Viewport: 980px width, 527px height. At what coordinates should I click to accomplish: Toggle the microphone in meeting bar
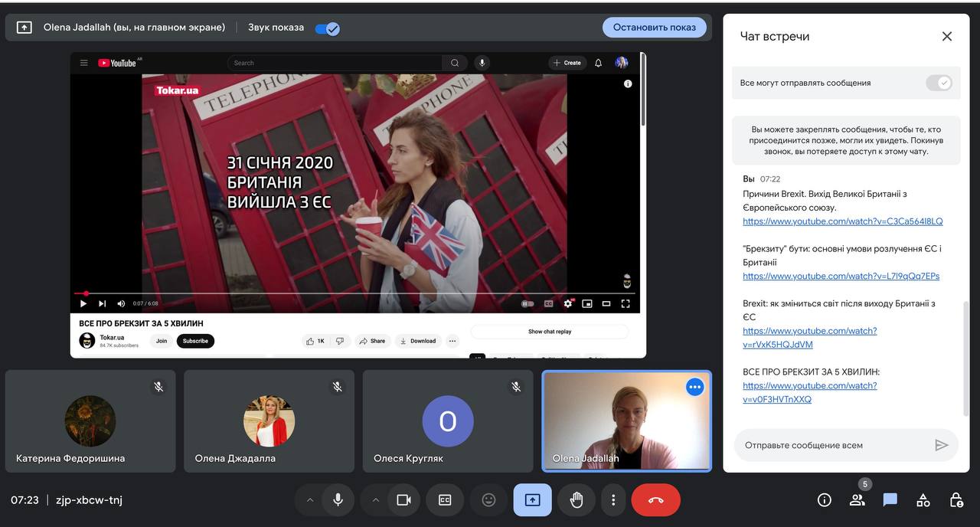tap(338, 500)
